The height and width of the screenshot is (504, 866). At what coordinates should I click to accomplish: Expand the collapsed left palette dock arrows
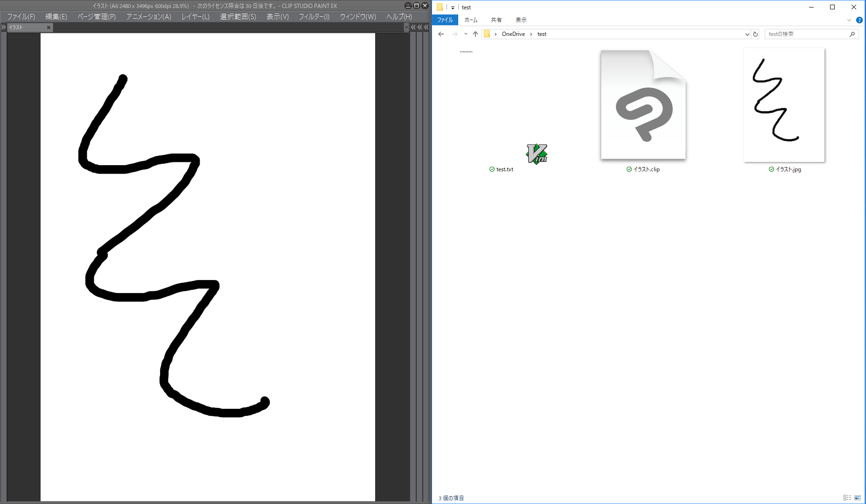click(3, 28)
